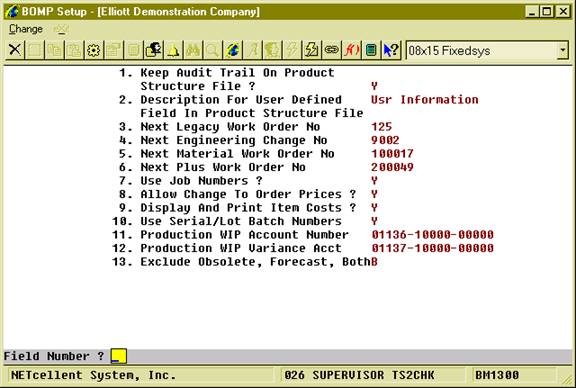Minimize the BOMP Setup window
Screen dimensions: 576x388
[x=532, y=12]
